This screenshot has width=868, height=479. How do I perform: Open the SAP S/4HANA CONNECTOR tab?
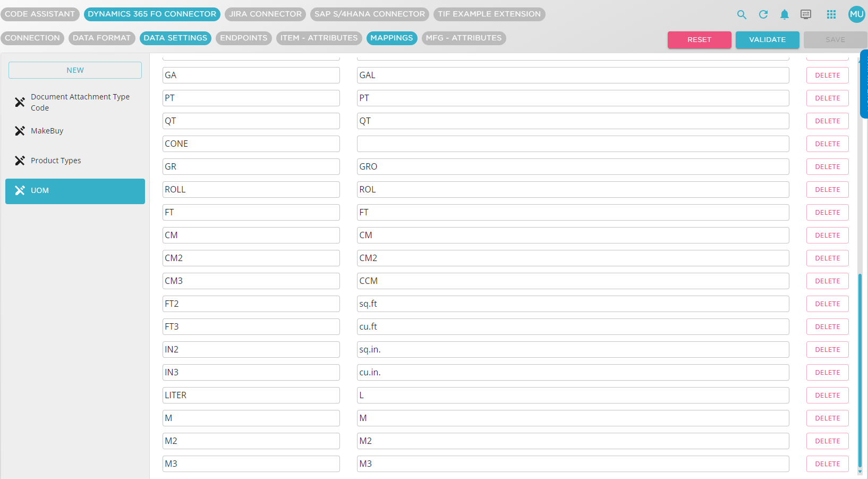369,14
